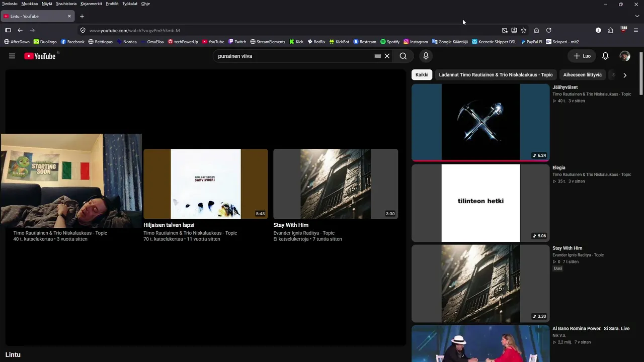Select the Kaikki filter chip
This screenshot has height=362, width=644.
point(422,75)
